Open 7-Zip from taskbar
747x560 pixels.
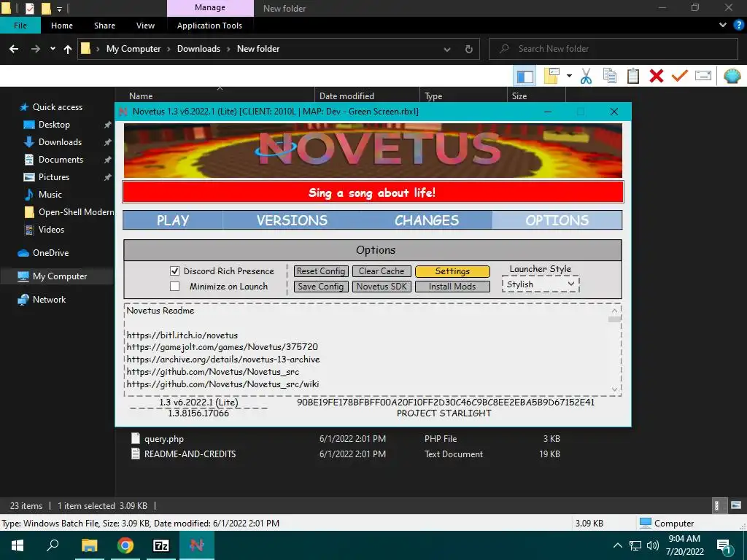[161, 545]
